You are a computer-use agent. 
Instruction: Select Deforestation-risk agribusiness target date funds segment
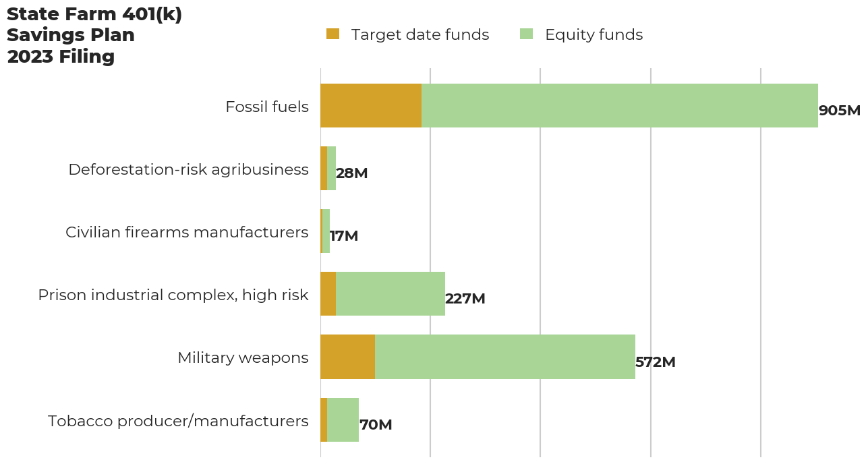pos(324,169)
